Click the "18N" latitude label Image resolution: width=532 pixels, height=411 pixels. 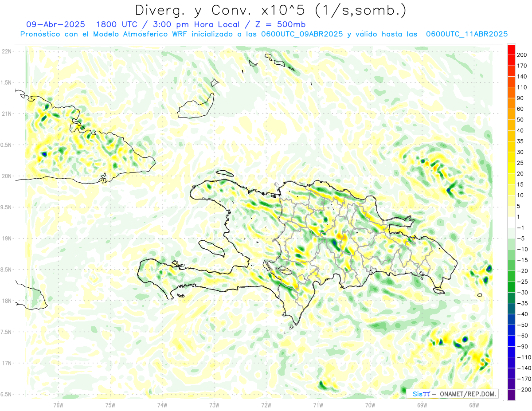(x=7, y=301)
